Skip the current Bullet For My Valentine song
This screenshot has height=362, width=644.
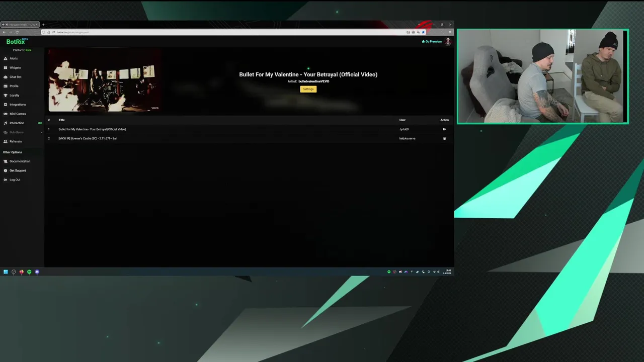[x=444, y=129]
